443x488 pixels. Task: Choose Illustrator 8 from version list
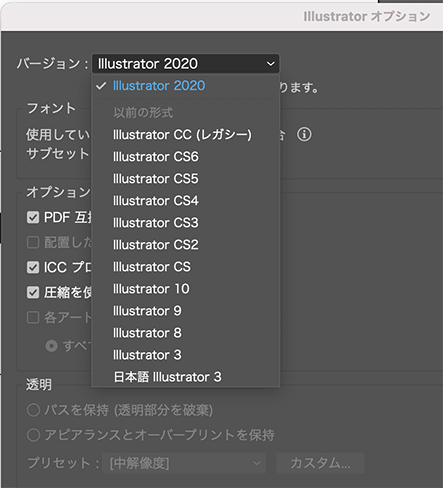click(186, 333)
